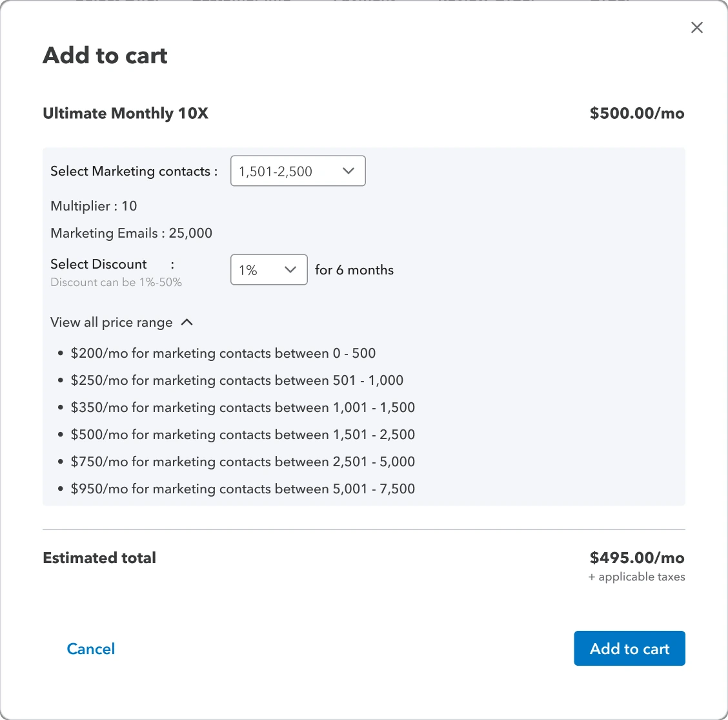Image resolution: width=728 pixels, height=720 pixels.
Task: Click the Add to cart heading
Action: click(x=105, y=56)
